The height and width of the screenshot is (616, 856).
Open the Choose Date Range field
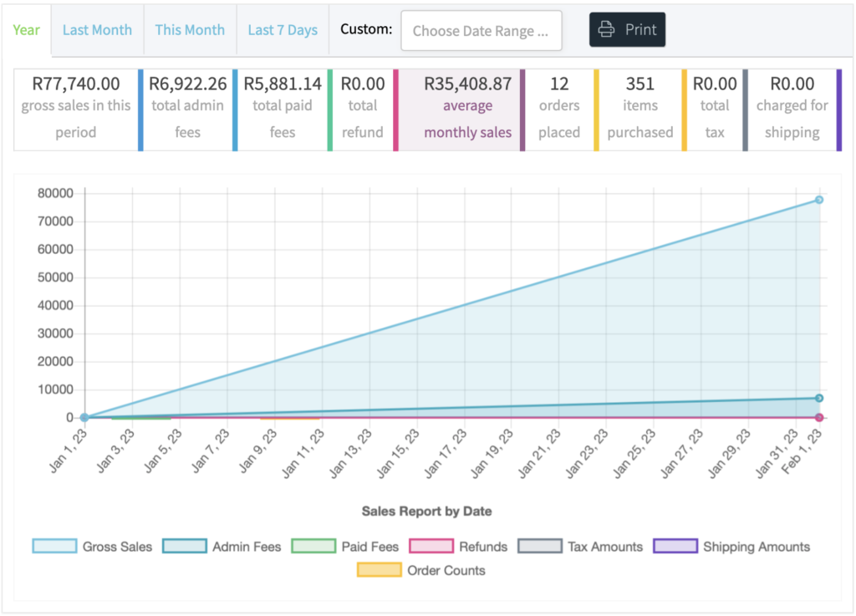pyautogui.click(x=481, y=31)
